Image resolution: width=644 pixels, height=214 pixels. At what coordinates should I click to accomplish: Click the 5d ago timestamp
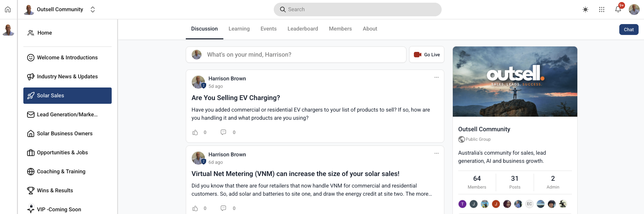216,86
